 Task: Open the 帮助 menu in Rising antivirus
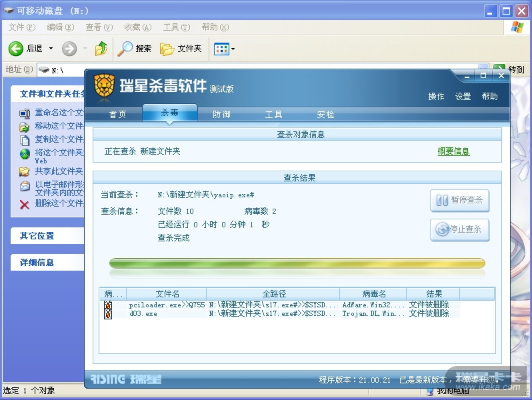pyautogui.click(x=489, y=97)
